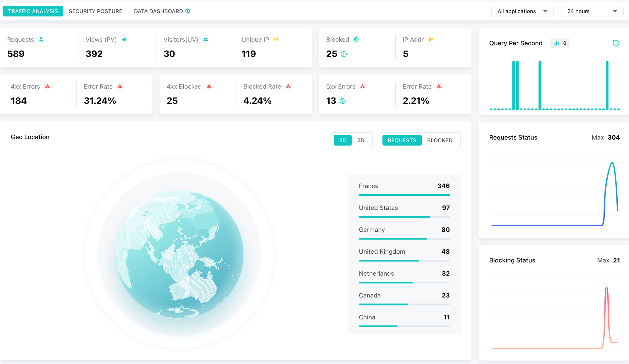Select the 3D map view toggle
Screen dimensions: 629x364
(342, 140)
